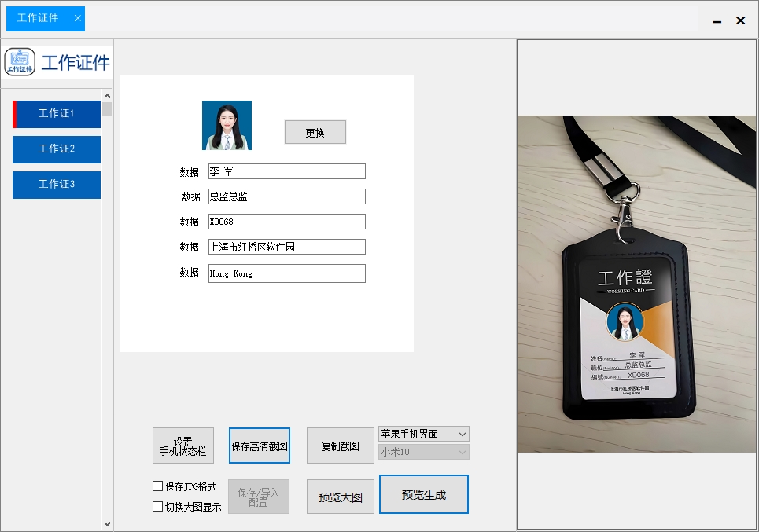Image resolution: width=759 pixels, height=532 pixels.
Task: Click 复制截图 to copy the screenshot
Action: coord(340,446)
